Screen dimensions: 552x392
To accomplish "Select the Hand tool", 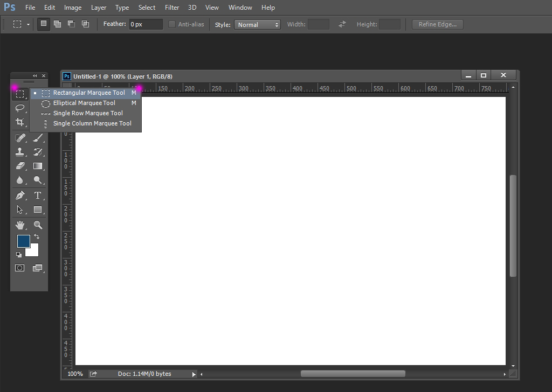I will point(20,225).
